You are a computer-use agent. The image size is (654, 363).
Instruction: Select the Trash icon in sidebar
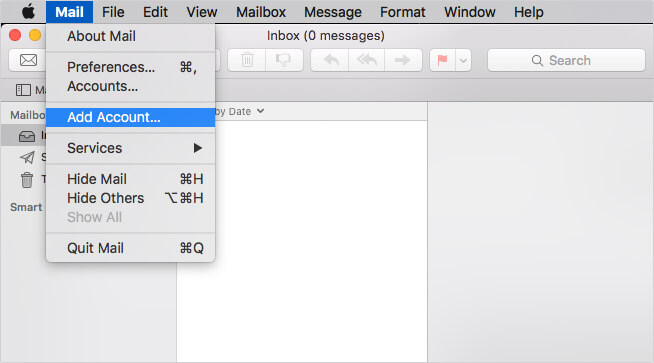click(x=27, y=180)
